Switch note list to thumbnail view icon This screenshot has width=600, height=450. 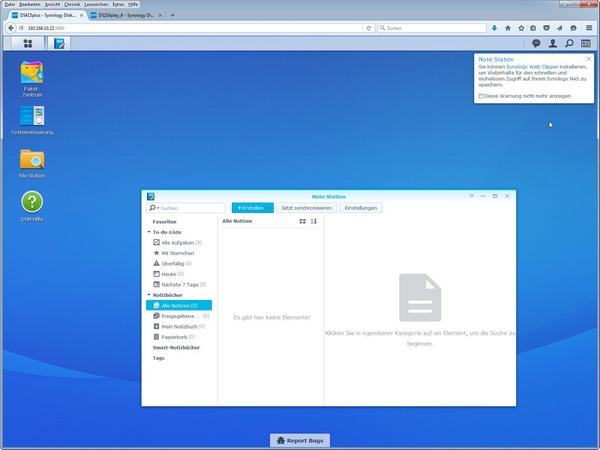[x=303, y=221]
